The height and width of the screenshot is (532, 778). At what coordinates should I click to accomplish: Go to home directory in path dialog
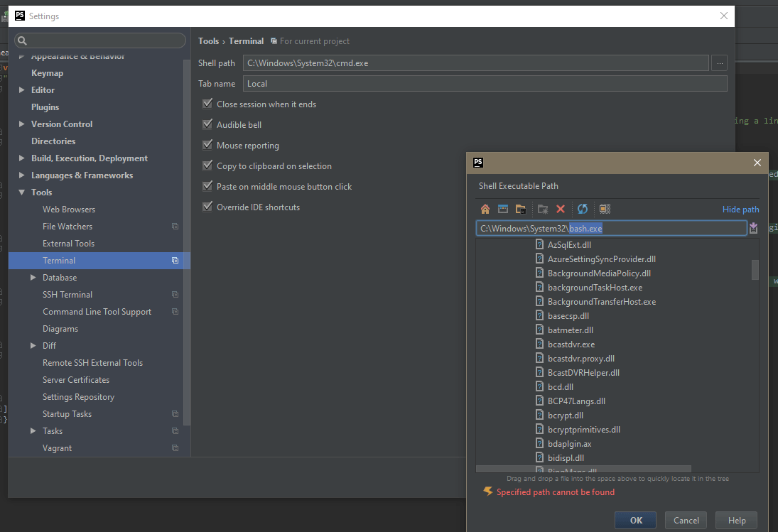(x=485, y=210)
